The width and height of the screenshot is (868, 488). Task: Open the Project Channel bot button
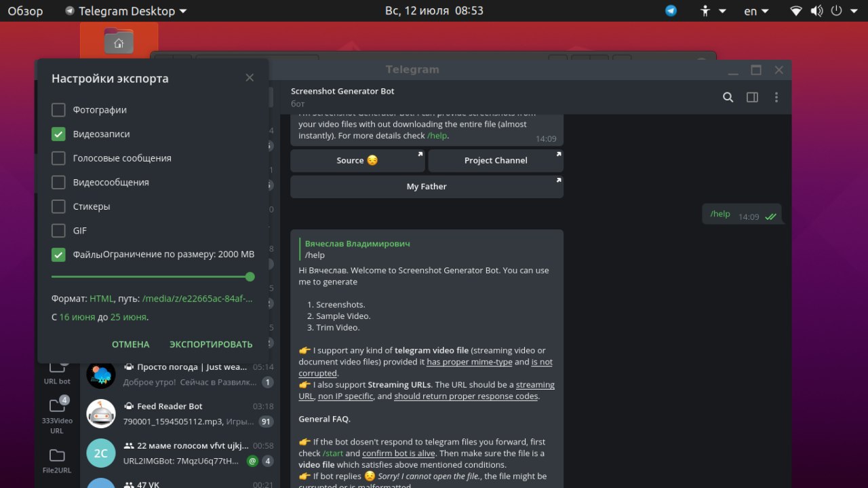496,161
